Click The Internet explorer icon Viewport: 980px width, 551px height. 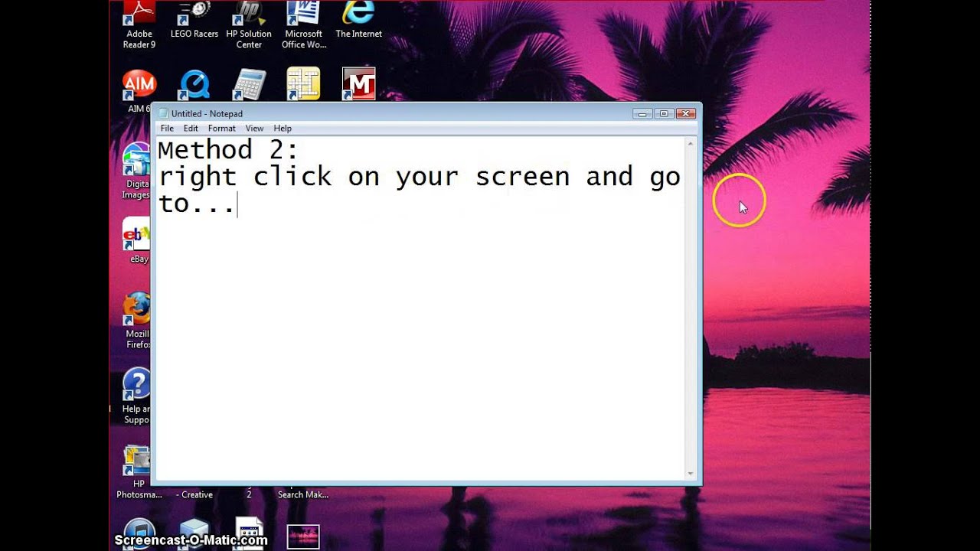(x=358, y=21)
